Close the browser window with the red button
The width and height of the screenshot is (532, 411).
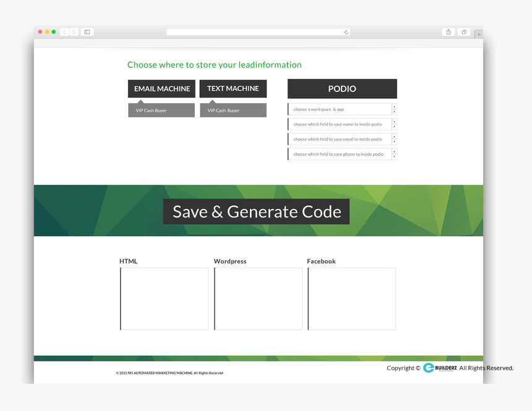40,32
